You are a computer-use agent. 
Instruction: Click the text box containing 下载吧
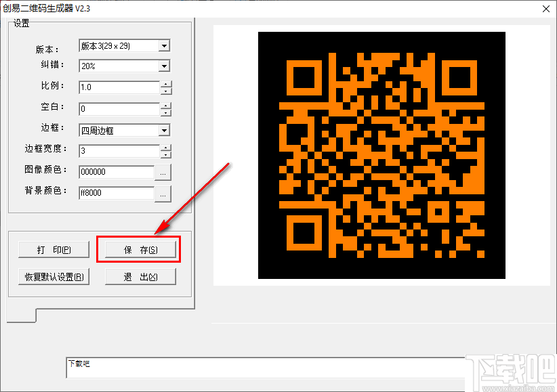point(266,368)
